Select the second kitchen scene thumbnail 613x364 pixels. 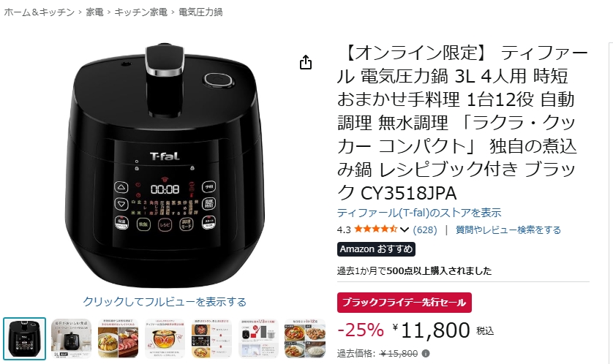[x=71, y=338]
